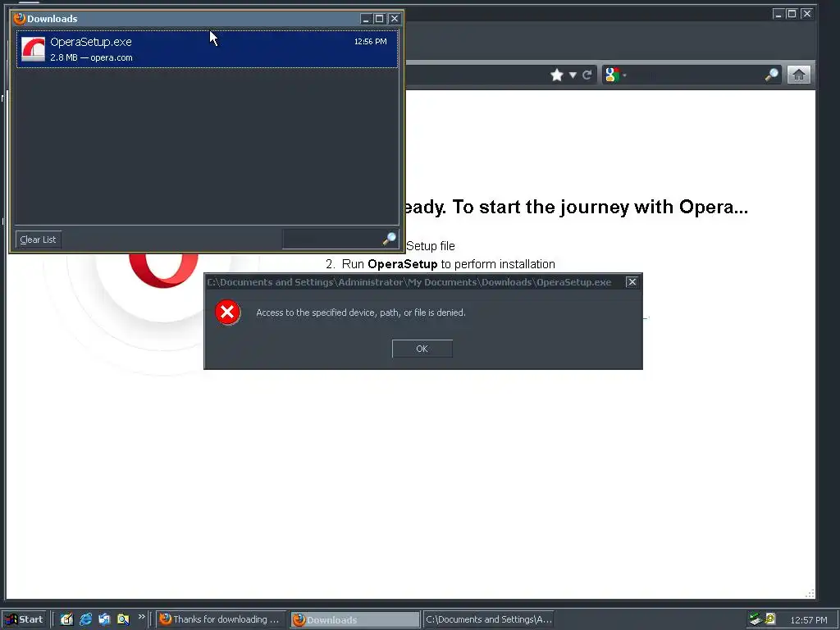This screenshot has width=840, height=630.
Task: Open the Start menu
Action: (24, 619)
